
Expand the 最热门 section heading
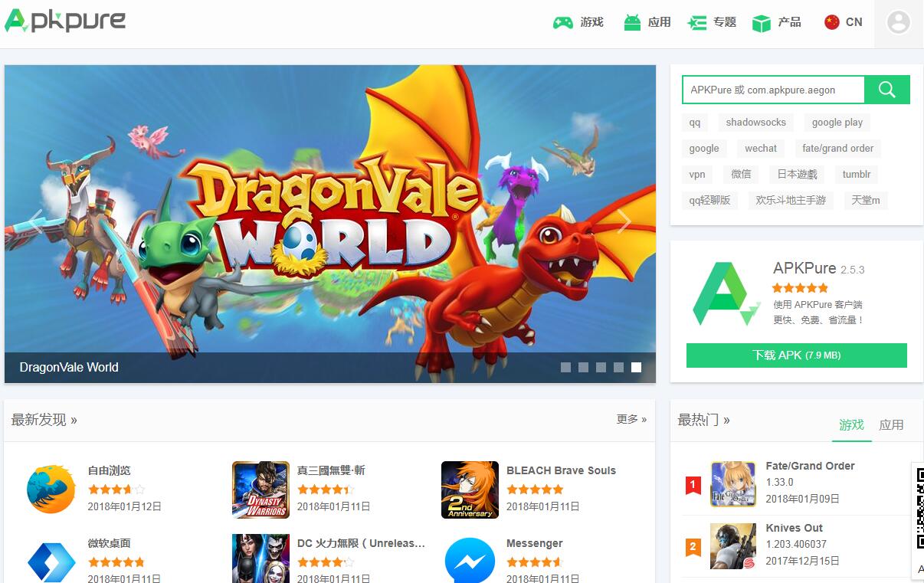point(703,420)
